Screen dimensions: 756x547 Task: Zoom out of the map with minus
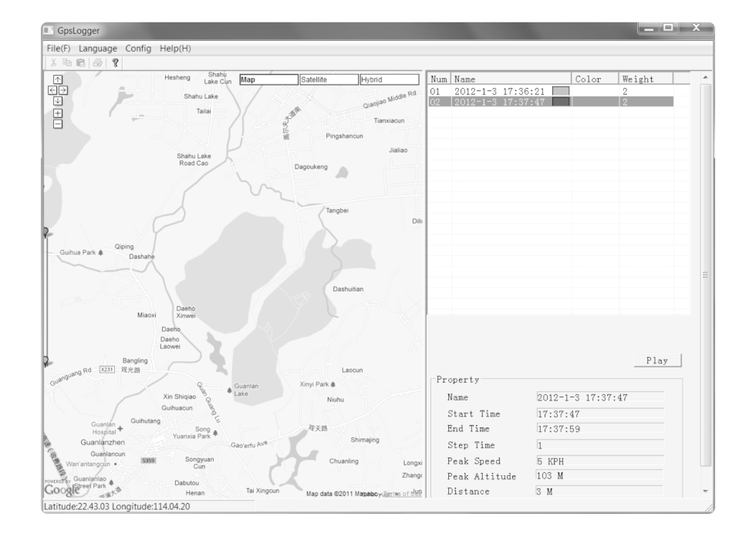pyautogui.click(x=57, y=123)
